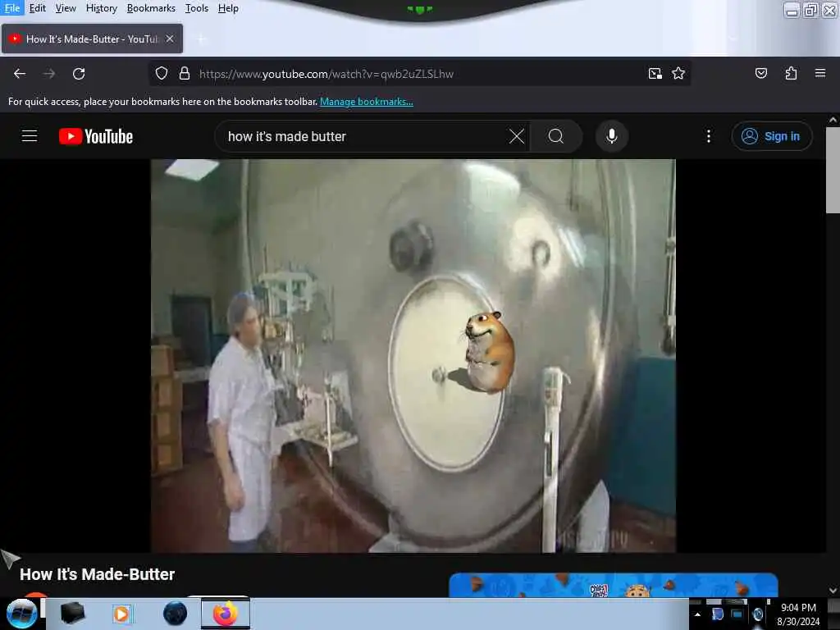Show site security padlock information
Viewport: 840px width, 630px height.
coord(185,73)
